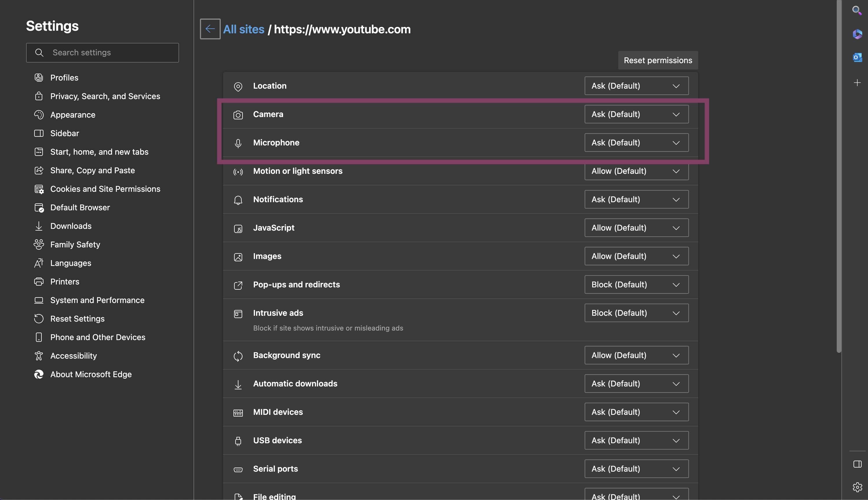
Task: Click the Intrusive ads icon
Action: (238, 314)
